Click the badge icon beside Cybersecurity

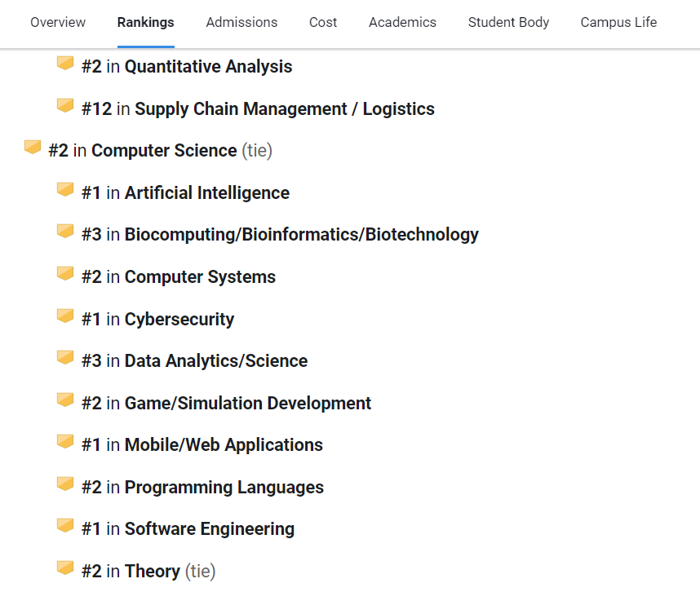[65, 316]
